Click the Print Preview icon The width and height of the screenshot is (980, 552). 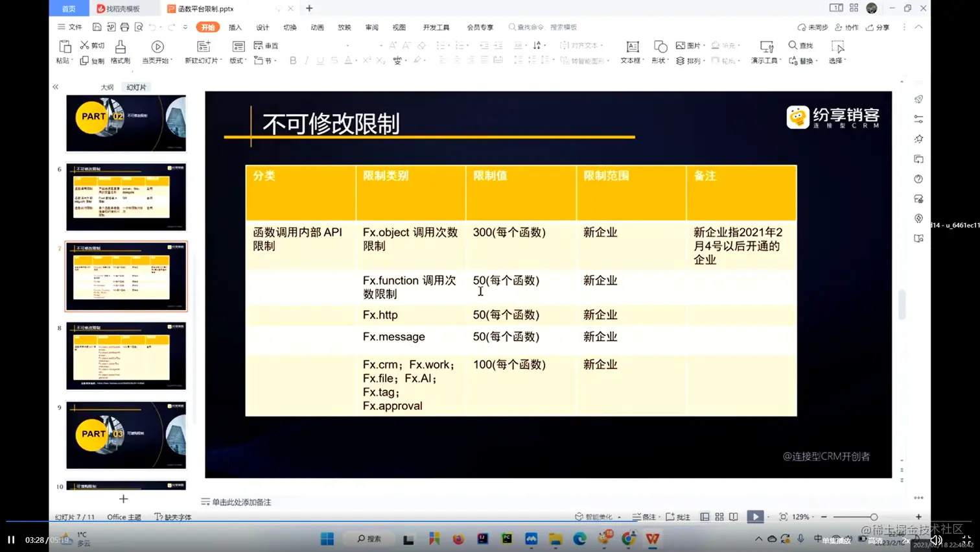click(139, 27)
